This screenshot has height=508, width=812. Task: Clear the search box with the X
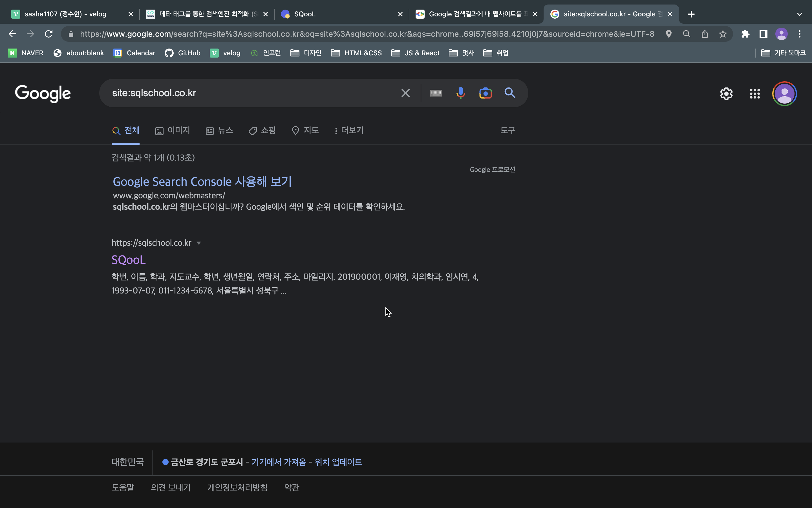[x=406, y=93]
